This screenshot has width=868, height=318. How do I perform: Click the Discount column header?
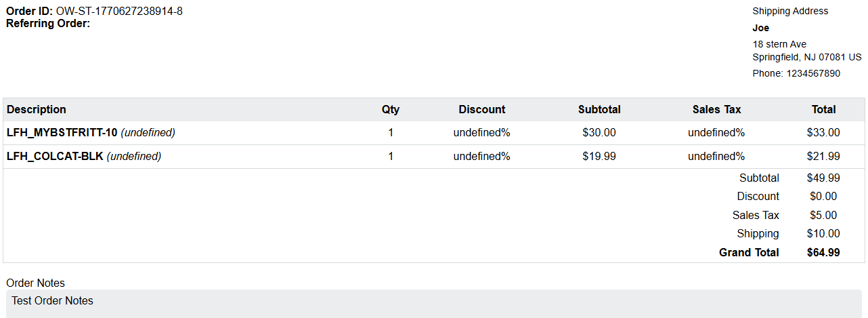[x=482, y=110]
